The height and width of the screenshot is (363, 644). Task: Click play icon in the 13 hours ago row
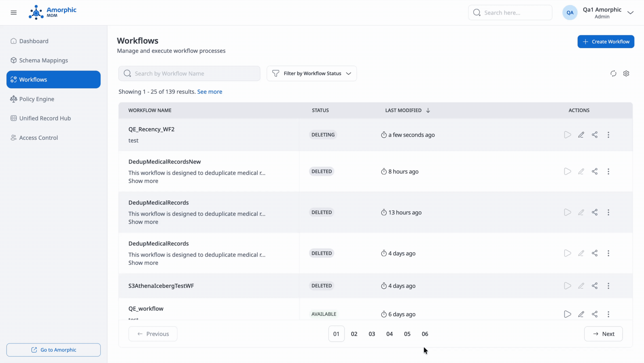pos(567,212)
